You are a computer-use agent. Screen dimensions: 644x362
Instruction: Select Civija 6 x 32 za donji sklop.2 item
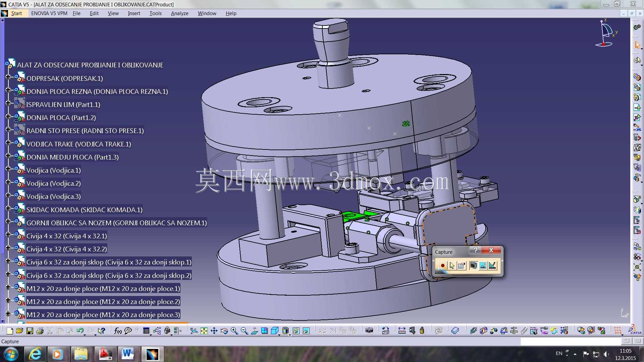tap(109, 276)
